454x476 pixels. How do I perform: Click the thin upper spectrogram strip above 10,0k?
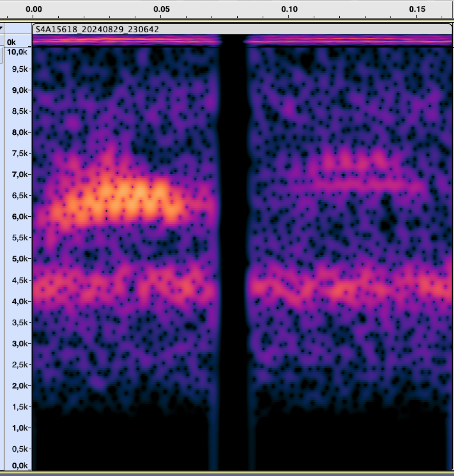tap(127, 40)
